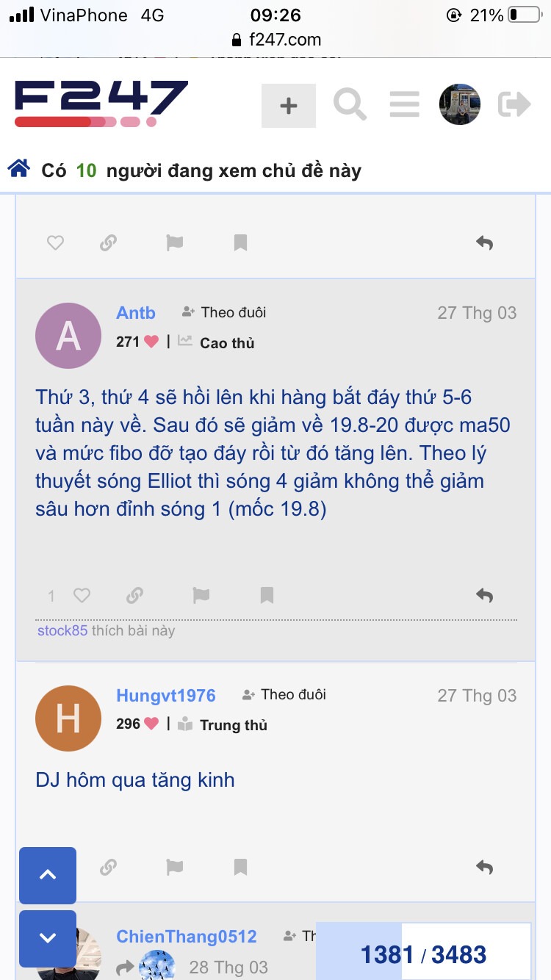Follow Hungvt1976 with Theo đuôi
551x980 pixels.
click(284, 694)
